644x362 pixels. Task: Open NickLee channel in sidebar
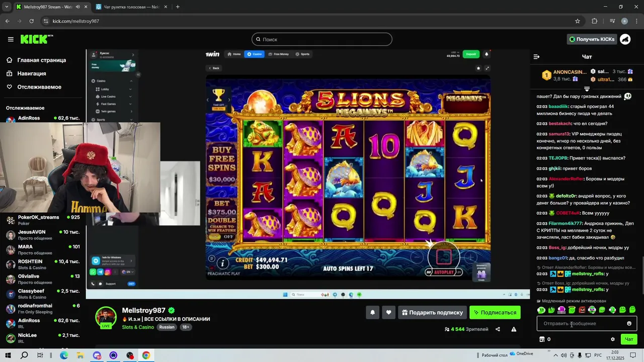[x=43, y=338]
